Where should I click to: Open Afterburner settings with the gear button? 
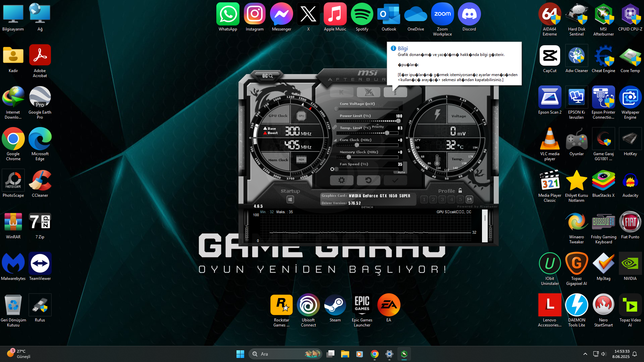(341, 180)
